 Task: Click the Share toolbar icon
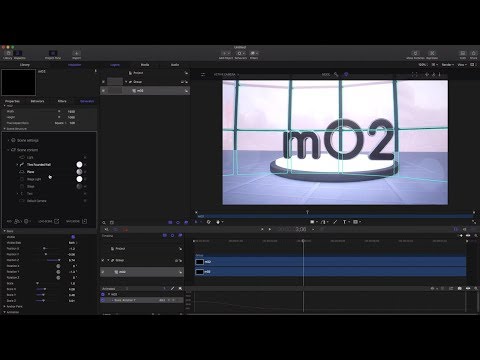(x=473, y=53)
